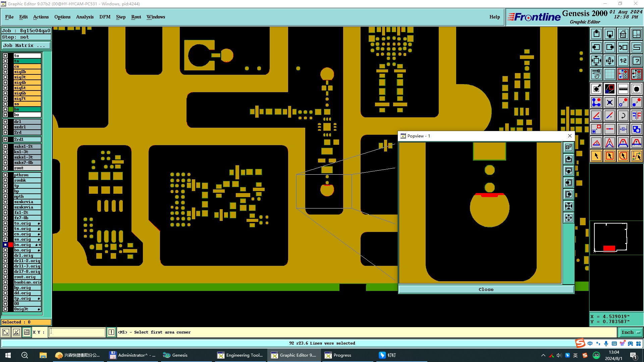Click the Engineering Tool taskbar button
The width and height of the screenshot is (644, 362).
240,355
